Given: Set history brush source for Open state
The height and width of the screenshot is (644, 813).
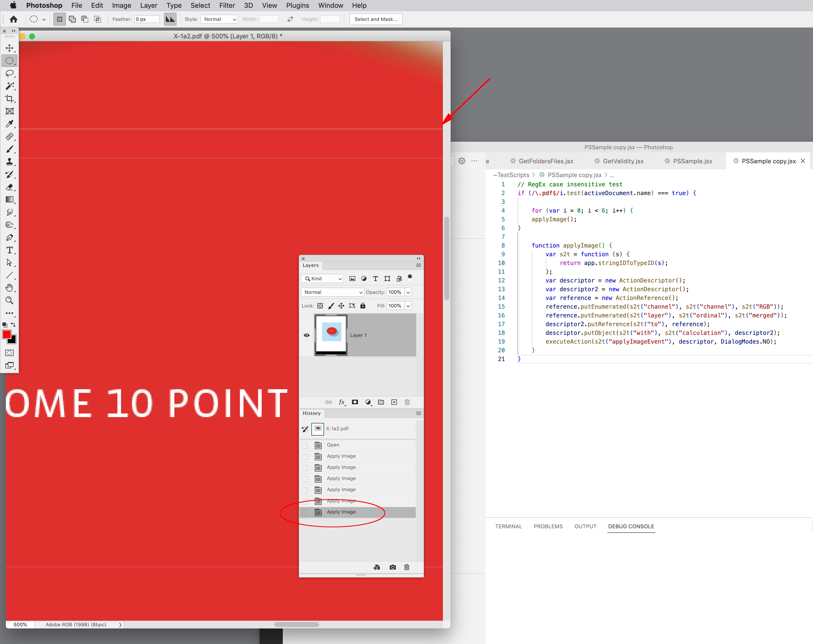Looking at the screenshot, I should click(305, 445).
